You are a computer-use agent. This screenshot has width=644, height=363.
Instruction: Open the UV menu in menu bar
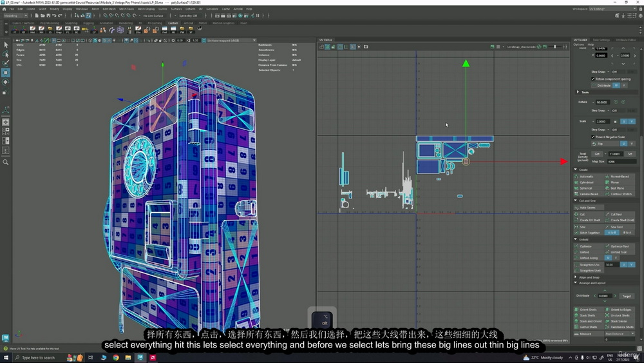coord(201,8)
